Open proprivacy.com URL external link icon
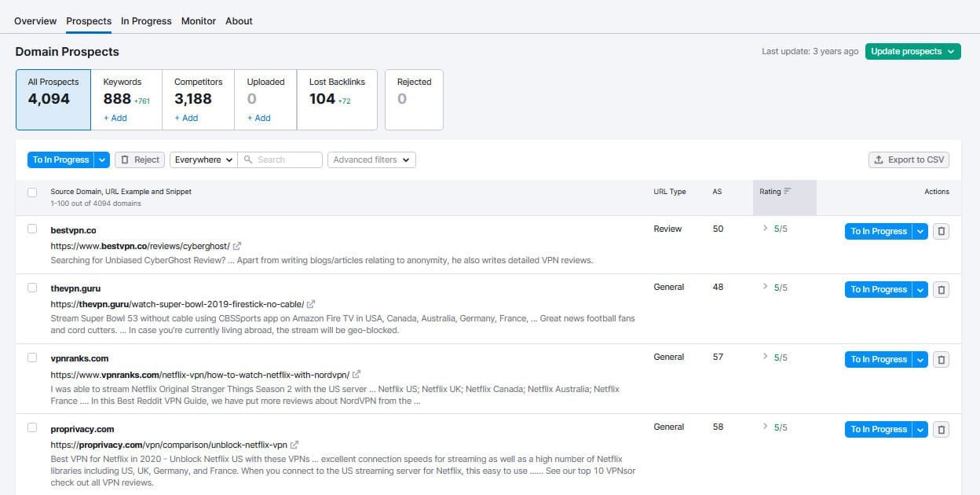Screen dimensions: 980x495 [294, 445]
